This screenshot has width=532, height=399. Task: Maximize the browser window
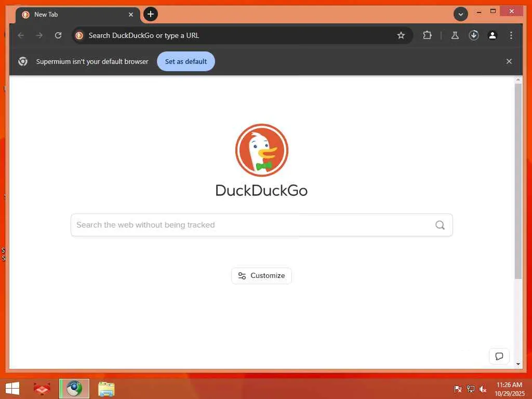493,11
